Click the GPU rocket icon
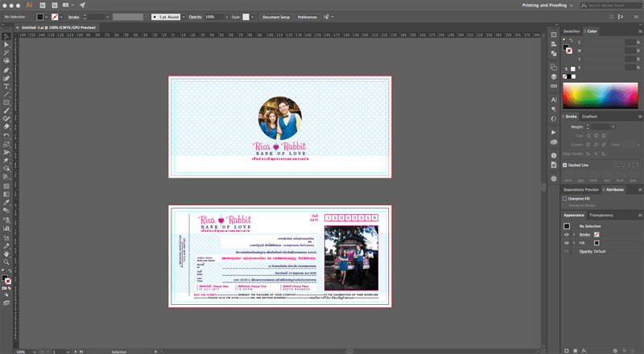The width and height of the screenshot is (644, 354). pyautogui.click(x=83, y=6)
